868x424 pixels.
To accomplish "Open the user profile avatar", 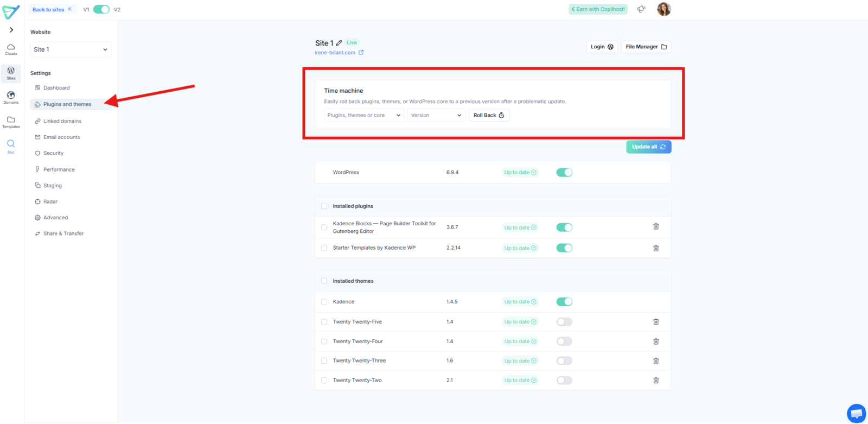I will point(664,9).
